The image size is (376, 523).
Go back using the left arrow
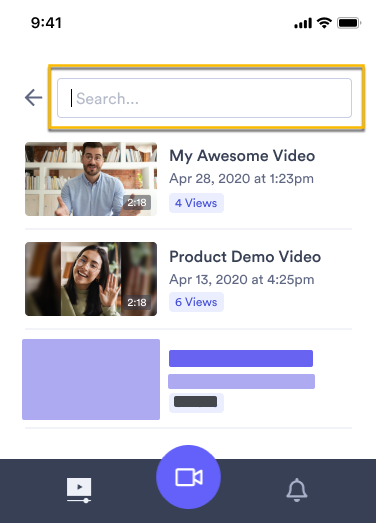click(x=33, y=97)
